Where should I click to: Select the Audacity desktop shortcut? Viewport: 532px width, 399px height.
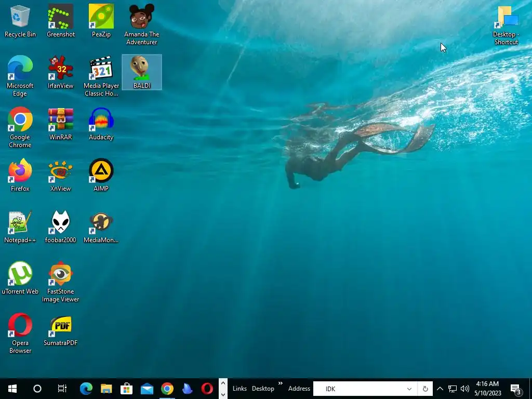click(x=101, y=124)
